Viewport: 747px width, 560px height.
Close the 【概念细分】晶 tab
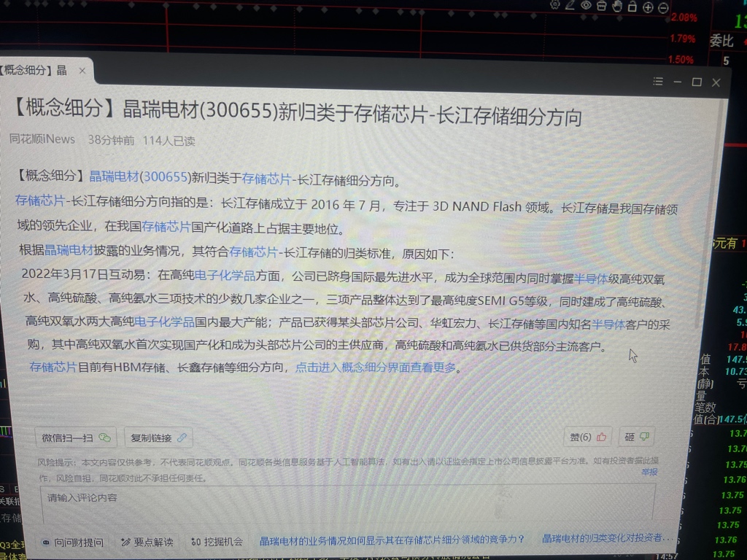(82, 71)
